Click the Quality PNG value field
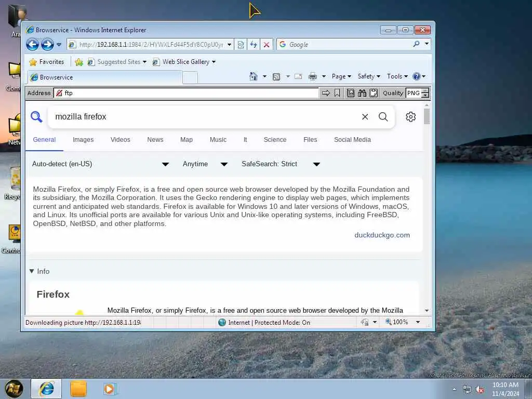 coord(414,93)
